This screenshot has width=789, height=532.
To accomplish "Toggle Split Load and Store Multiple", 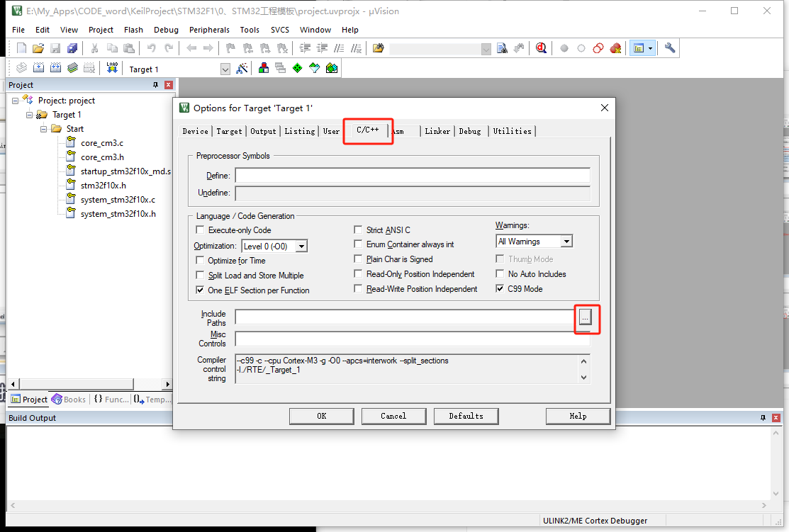I will (201, 275).
